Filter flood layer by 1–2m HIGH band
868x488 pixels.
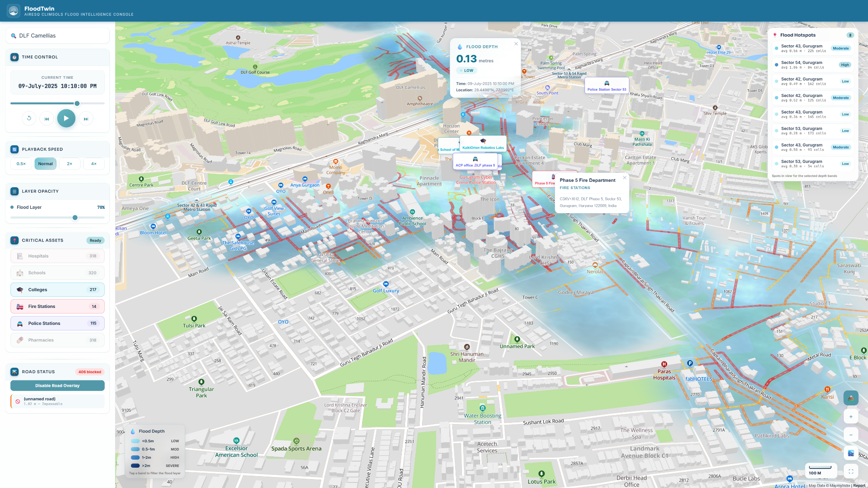155,457
